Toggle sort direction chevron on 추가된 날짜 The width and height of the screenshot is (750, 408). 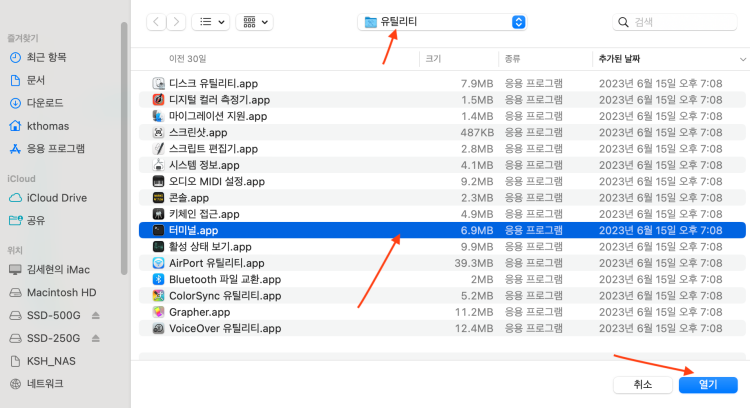point(742,59)
